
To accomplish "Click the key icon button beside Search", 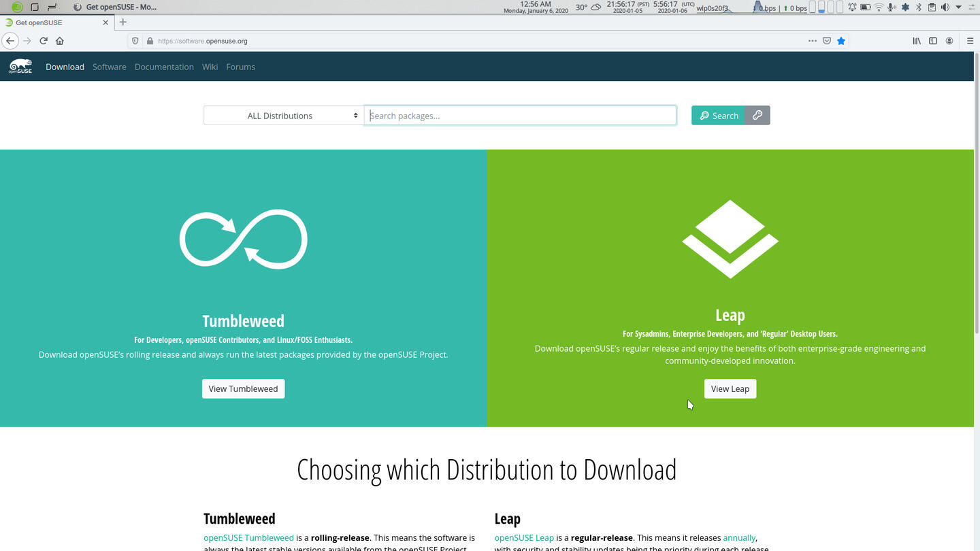I will pyautogui.click(x=757, y=116).
